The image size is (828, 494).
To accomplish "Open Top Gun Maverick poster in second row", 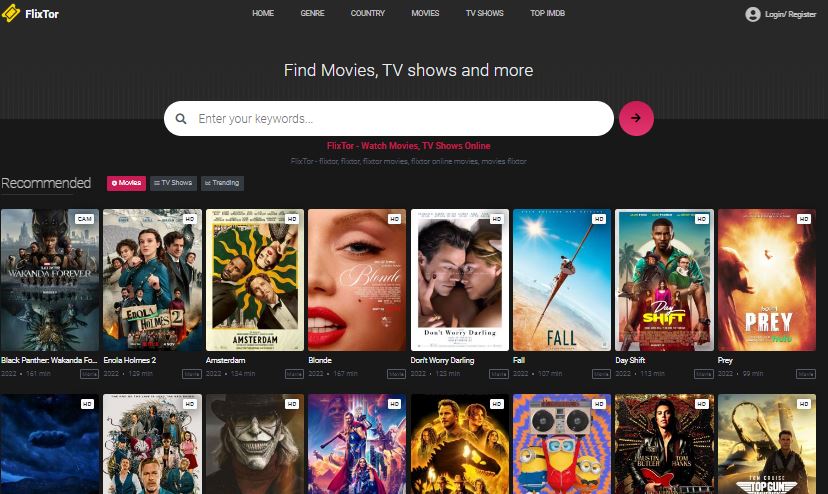I will click(767, 444).
